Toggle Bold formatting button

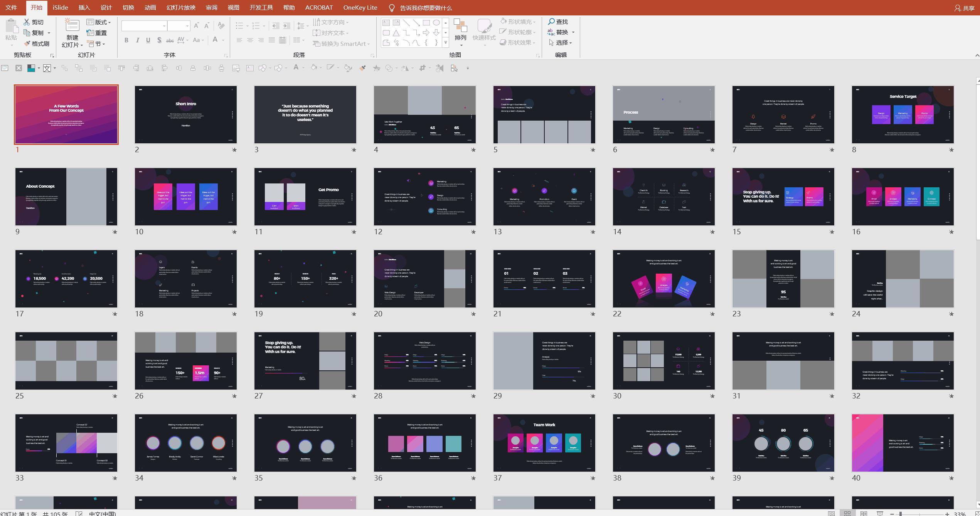point(126,40)
